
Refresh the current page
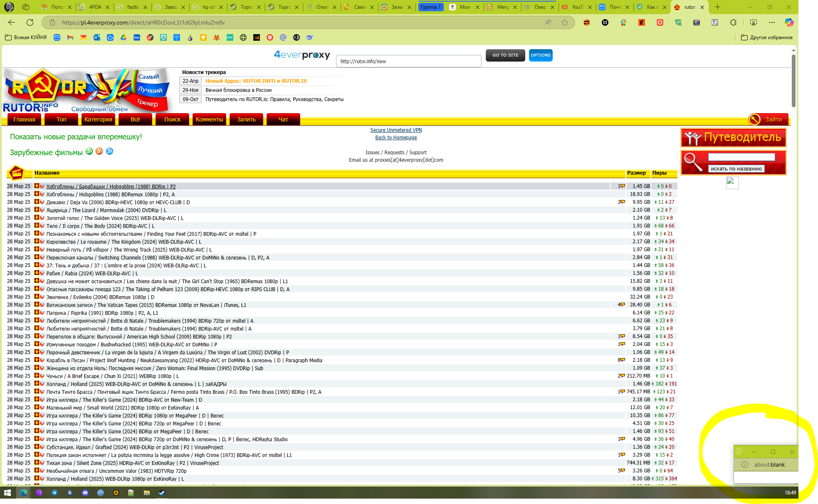30,22
